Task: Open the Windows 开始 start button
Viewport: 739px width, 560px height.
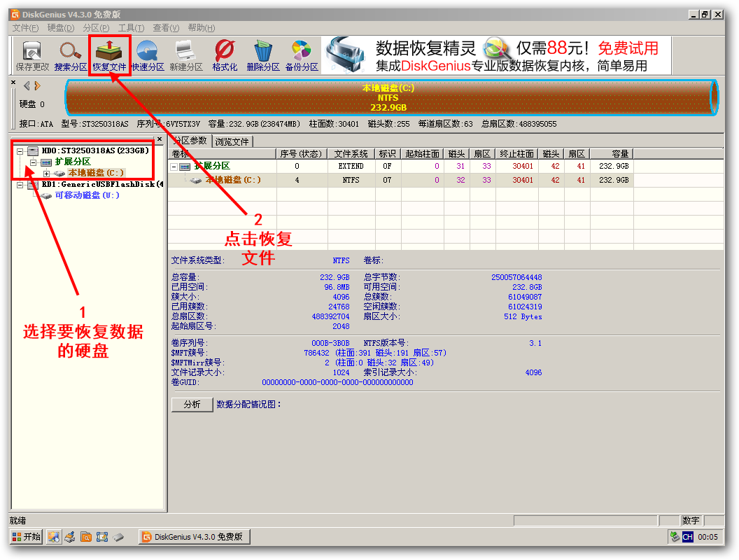Action: point(27,536)
